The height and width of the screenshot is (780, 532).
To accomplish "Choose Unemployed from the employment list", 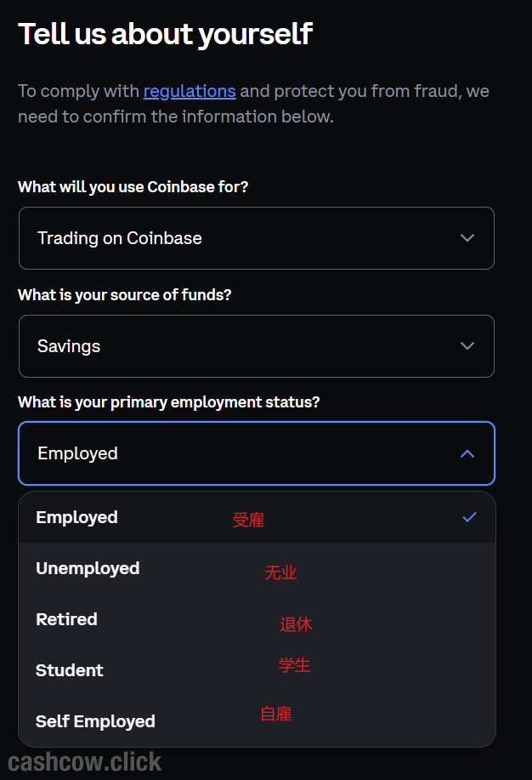I will click(88, 568).
